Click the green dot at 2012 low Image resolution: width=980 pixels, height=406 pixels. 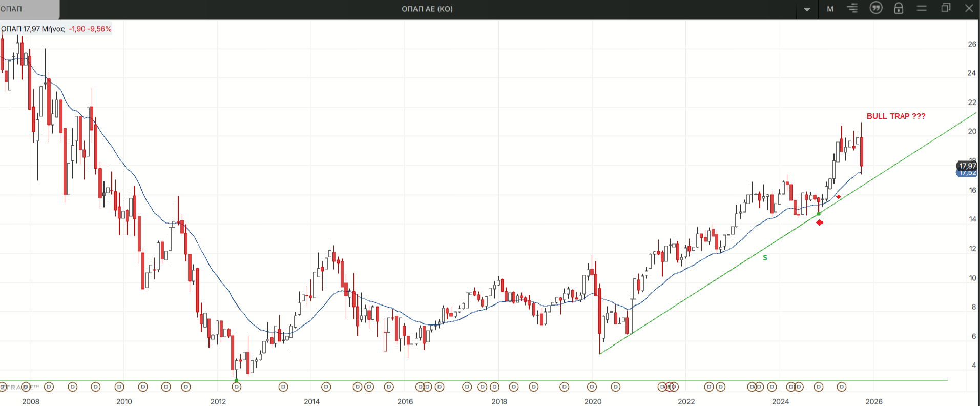click(x=236, y=380)
